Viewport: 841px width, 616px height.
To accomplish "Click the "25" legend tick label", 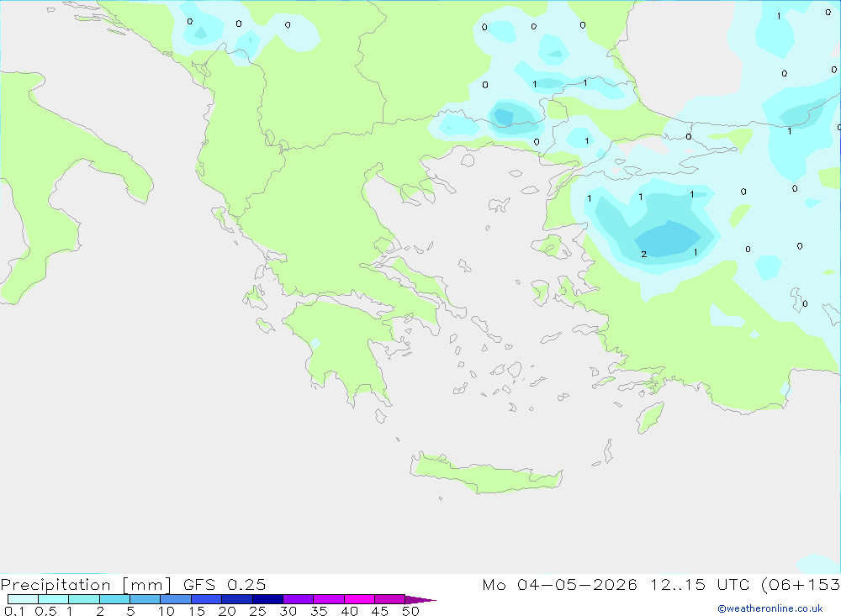I will [258, 611].
